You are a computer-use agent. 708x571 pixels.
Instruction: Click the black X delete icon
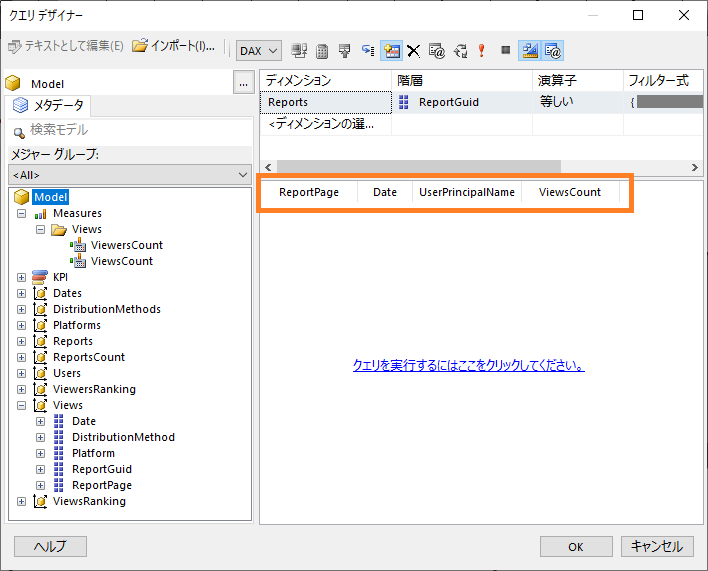[x=414, y=51]
